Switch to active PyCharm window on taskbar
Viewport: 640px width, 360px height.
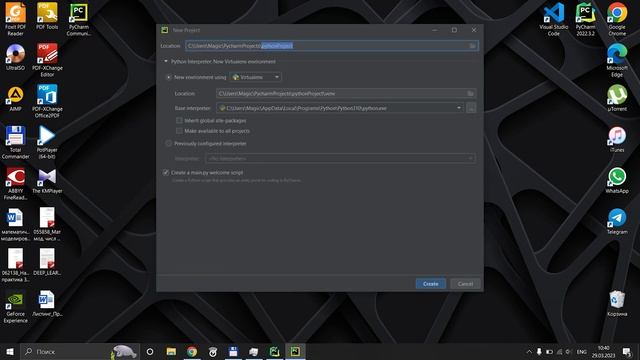click(295, 351)
